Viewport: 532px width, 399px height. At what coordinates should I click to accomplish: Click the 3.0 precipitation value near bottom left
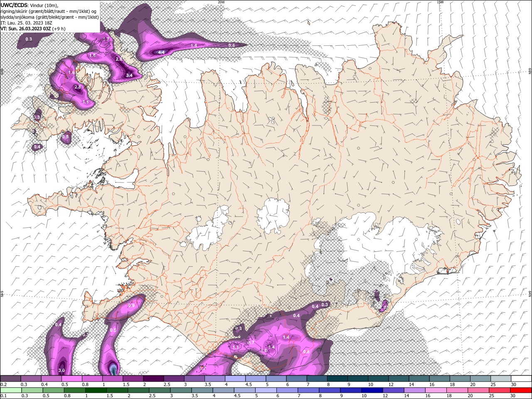62,370
